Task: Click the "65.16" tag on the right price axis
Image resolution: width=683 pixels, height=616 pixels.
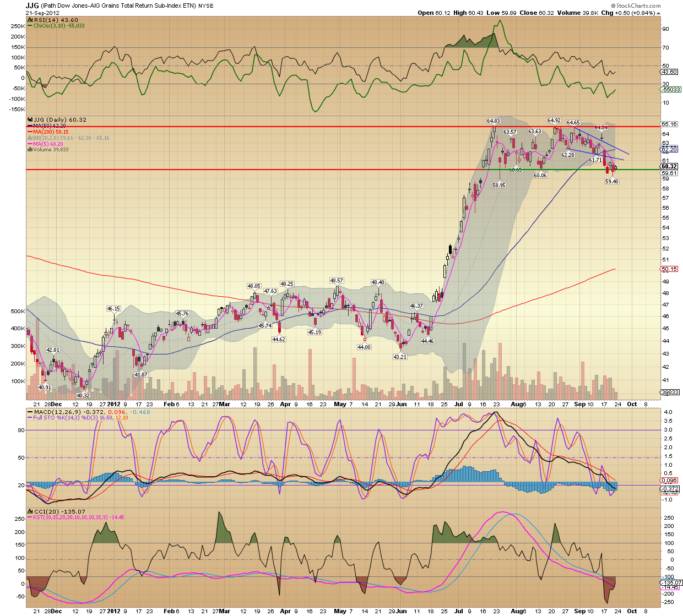Action: point(669,124)
